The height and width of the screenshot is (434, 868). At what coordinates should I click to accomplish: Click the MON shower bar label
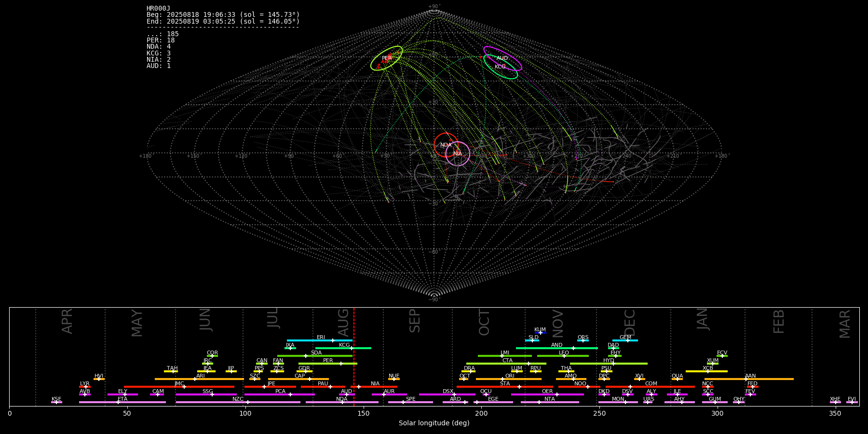[x=618, y=399]
